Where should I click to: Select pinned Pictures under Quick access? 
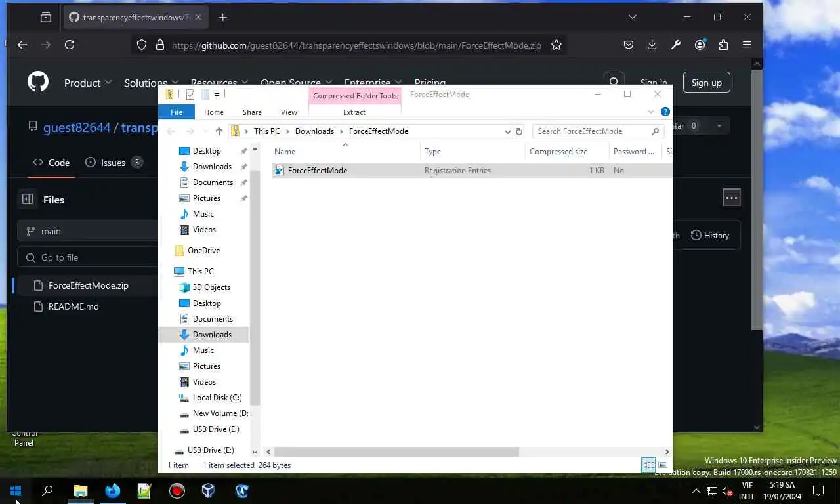tap(207, 198)
